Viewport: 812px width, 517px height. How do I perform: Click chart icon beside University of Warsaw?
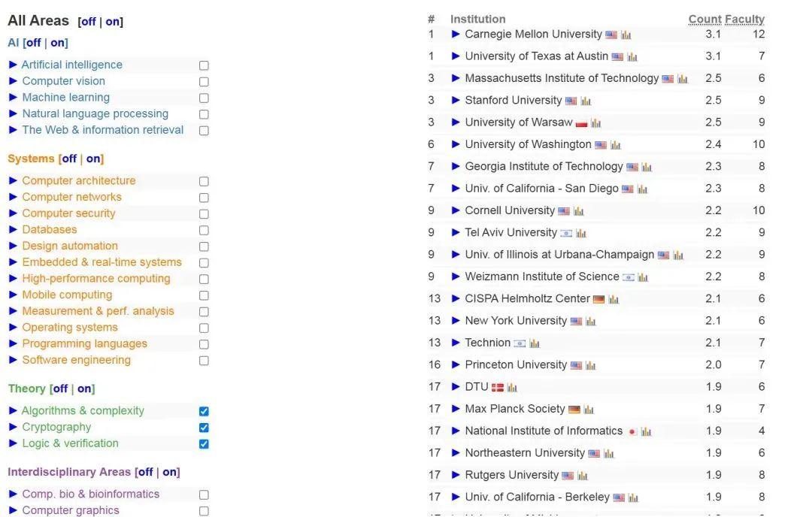(x=596, y=123)
